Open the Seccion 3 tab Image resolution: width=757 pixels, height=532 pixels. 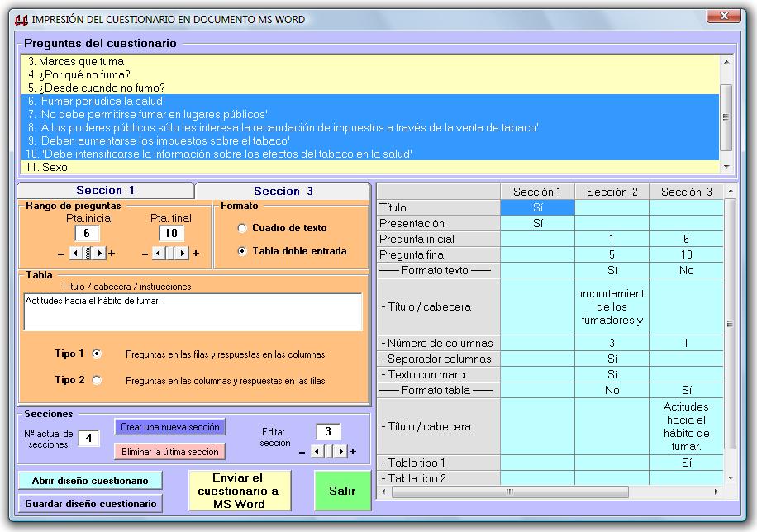click(283, 191)
